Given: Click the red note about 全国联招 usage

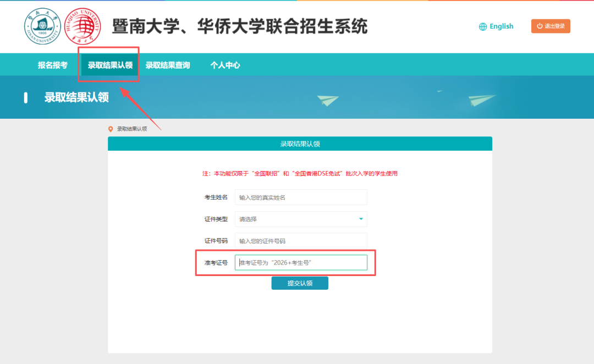Looking at the screenshot, I should [300, 174].
